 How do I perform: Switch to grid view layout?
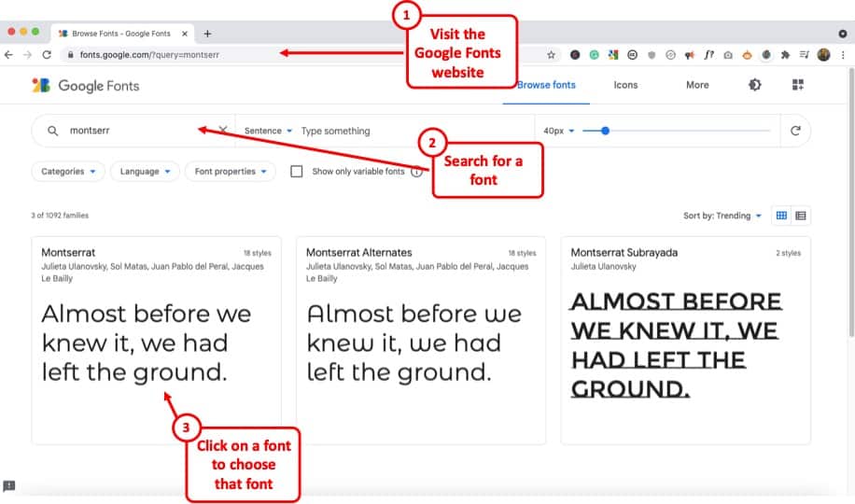coord(781,216)
